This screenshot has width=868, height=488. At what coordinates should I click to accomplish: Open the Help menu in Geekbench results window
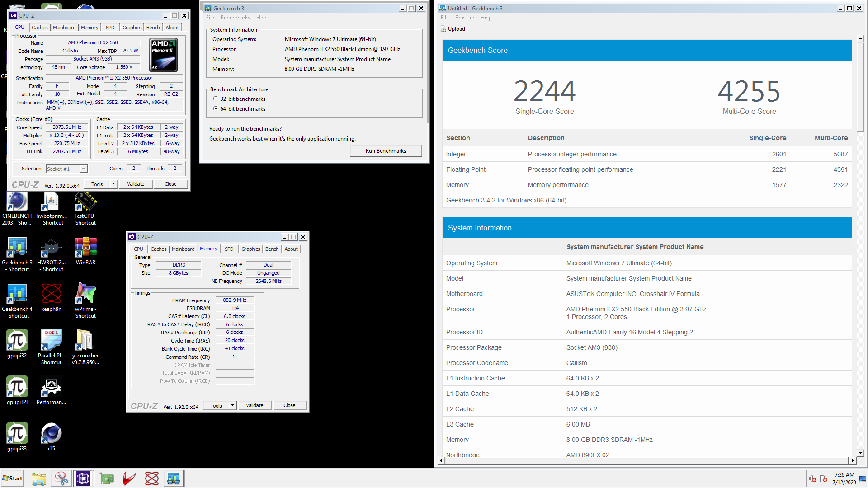point(486,18)
